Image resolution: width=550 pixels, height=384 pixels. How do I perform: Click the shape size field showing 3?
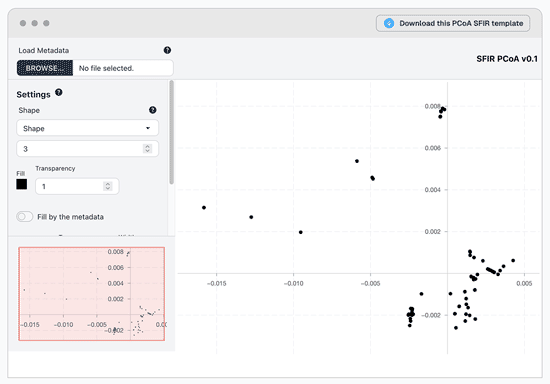click(87, 149)
